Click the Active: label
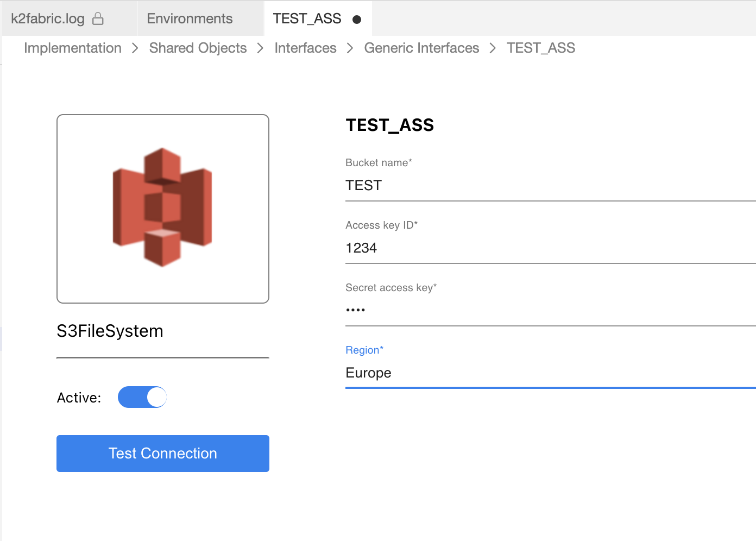Screen dimensions: 756x541 pos(79,398)
